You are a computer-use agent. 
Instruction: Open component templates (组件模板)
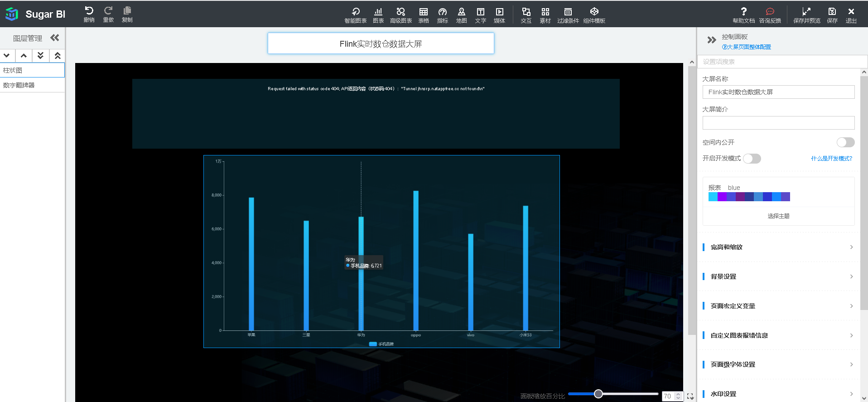point(594,15)
